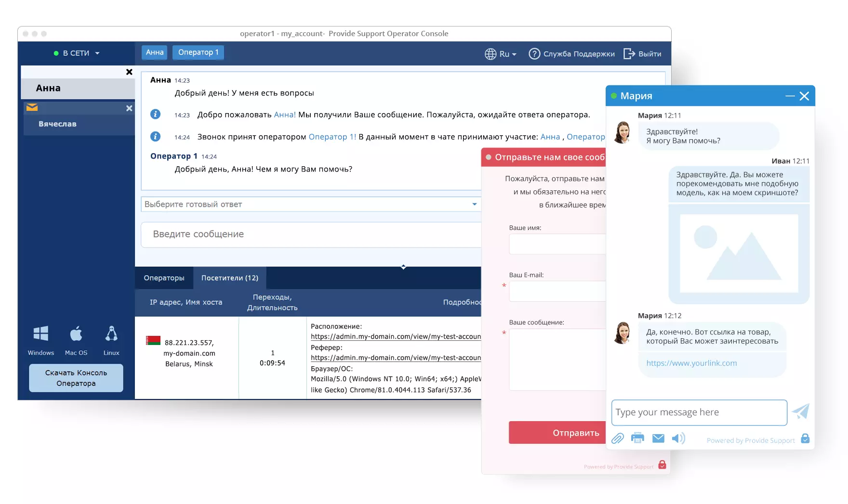
Task: Select Анна in the chat list
Action: pyautogui.click(x=78, y=88)
